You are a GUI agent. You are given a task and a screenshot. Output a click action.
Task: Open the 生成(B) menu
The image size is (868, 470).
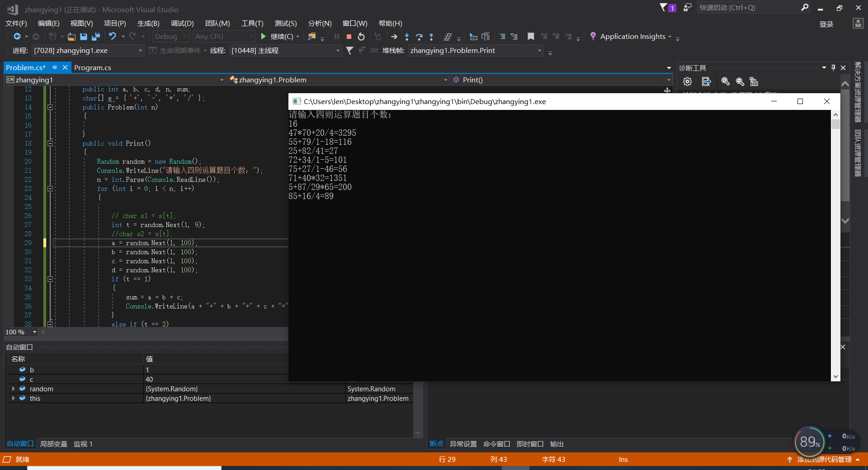pyautogui.click(x=148, y=24)
